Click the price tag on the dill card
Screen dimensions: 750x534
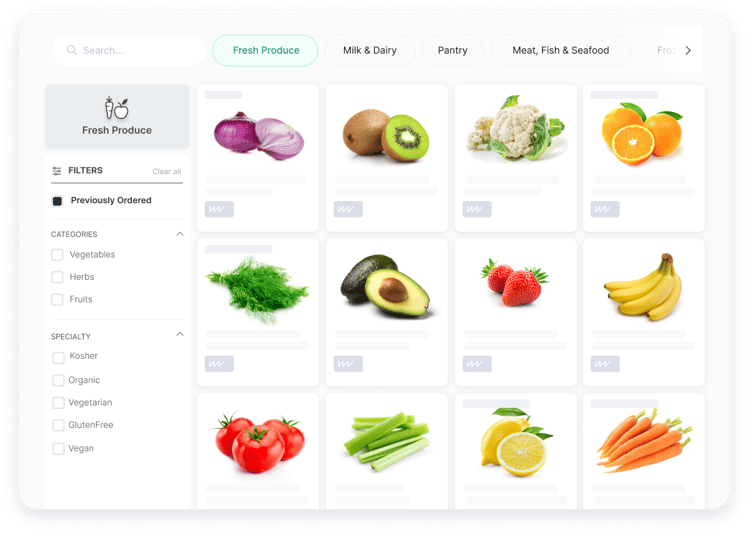click(x=219, y=364)
